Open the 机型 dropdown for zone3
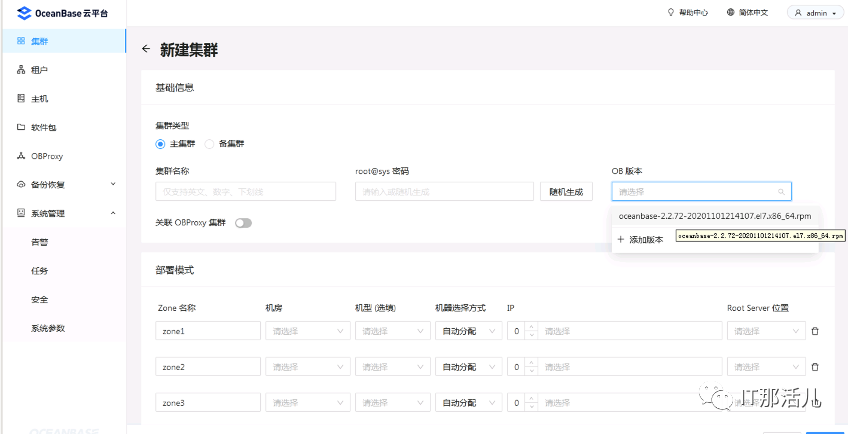 (x=393, y=402)
